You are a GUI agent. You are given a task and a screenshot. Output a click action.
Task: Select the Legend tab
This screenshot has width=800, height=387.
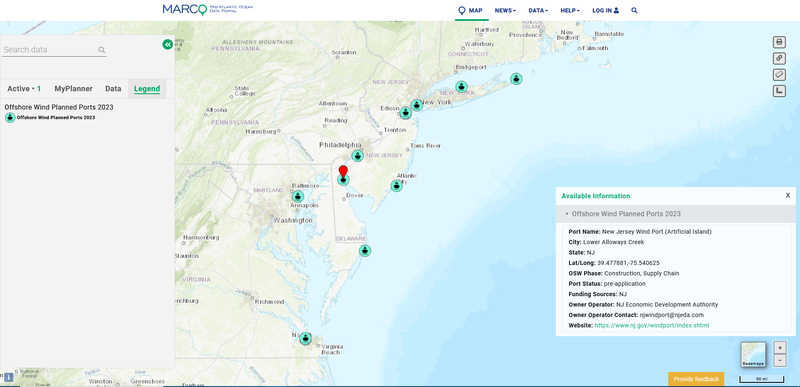click(x=147, y=89)
